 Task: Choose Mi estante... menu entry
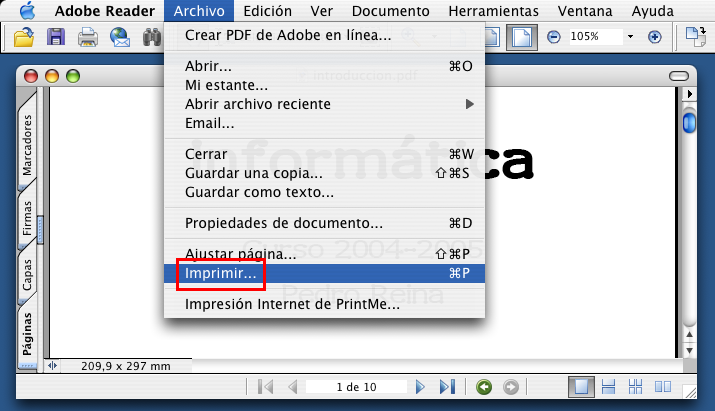coord(324,85)
